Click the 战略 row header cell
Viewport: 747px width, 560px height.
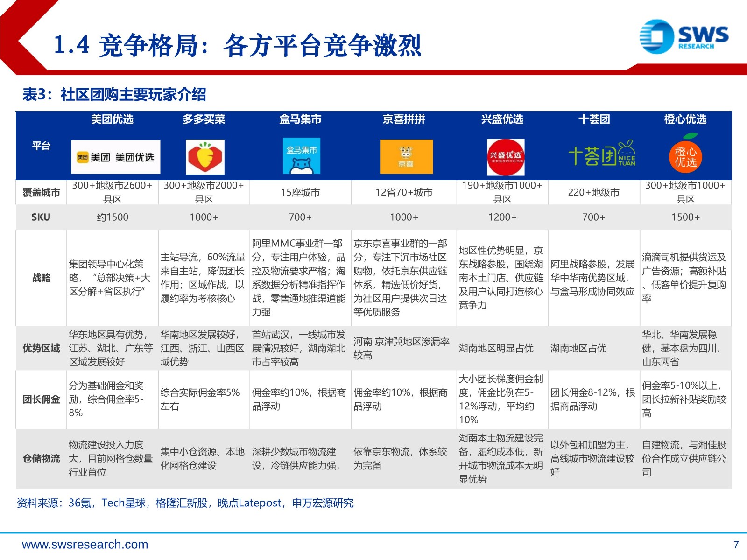click(41, 278)
